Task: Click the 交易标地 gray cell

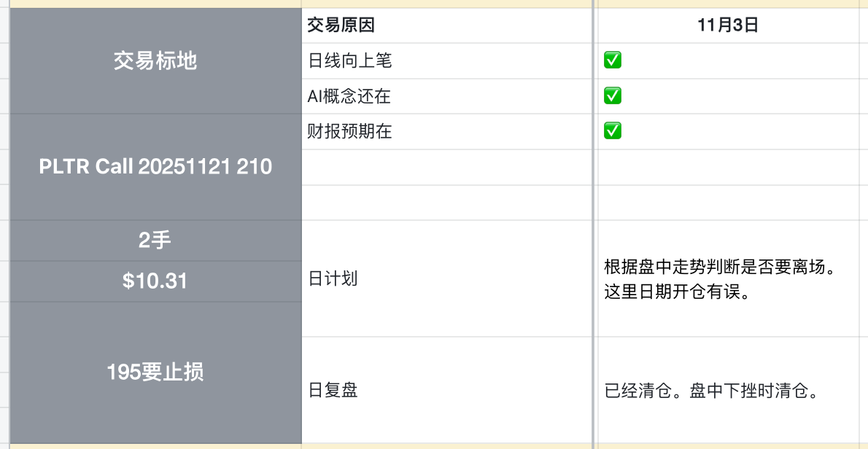Action: tap(155, 60)
